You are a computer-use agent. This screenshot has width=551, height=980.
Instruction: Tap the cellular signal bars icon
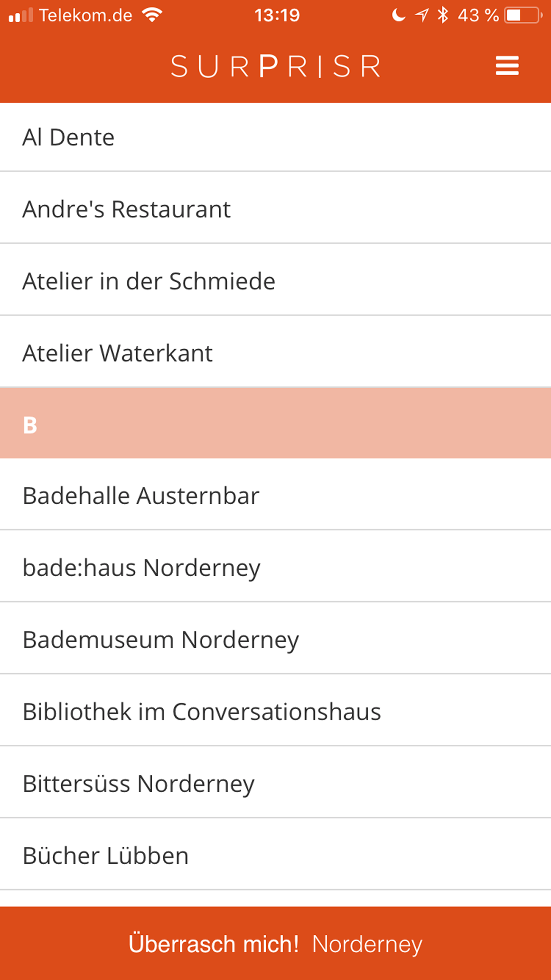pos(20,16)
